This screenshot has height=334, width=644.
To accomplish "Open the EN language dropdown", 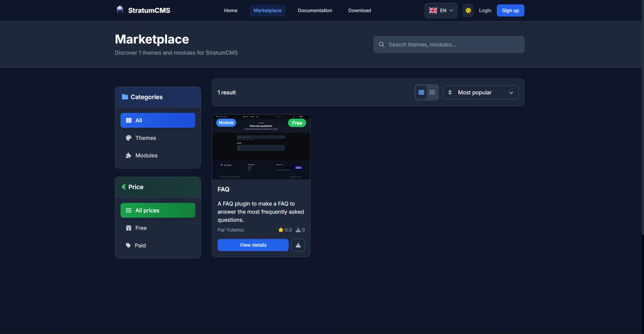I will [441, 10].
